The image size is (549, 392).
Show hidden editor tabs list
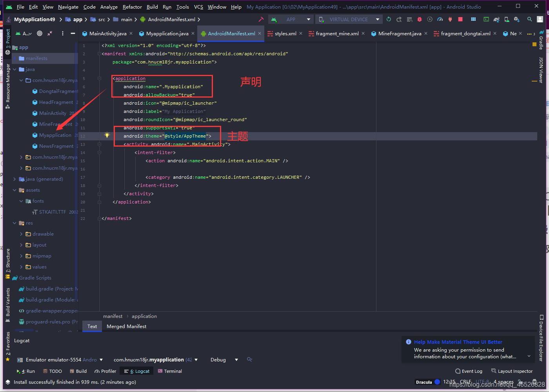[x=531, y=34]
